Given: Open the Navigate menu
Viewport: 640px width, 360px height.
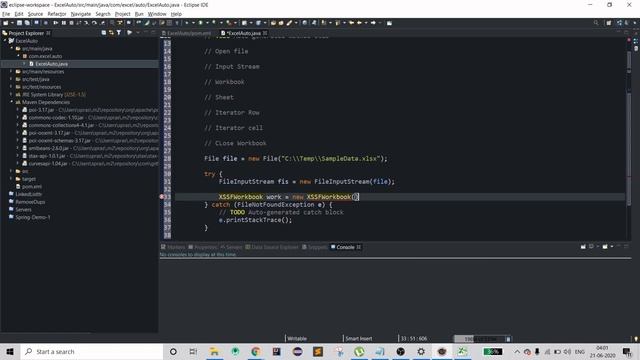Looking at the screenshot, I should pyautogui.click(x=81, y=14).
